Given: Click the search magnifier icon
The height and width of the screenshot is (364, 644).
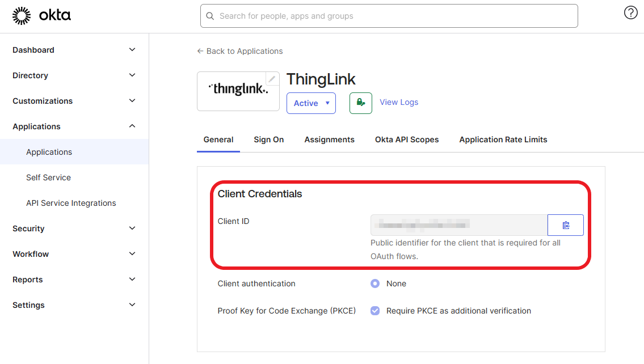Looking at the screenshot, I should coord(210,16).
